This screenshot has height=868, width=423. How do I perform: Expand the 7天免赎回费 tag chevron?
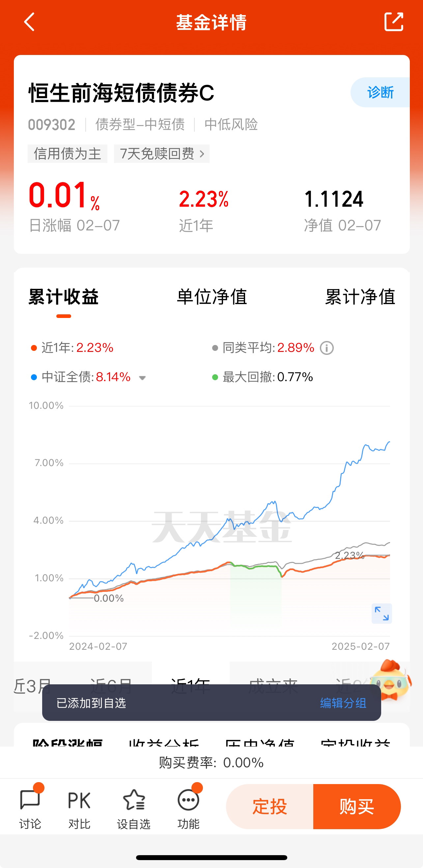[x=202, y=154]
